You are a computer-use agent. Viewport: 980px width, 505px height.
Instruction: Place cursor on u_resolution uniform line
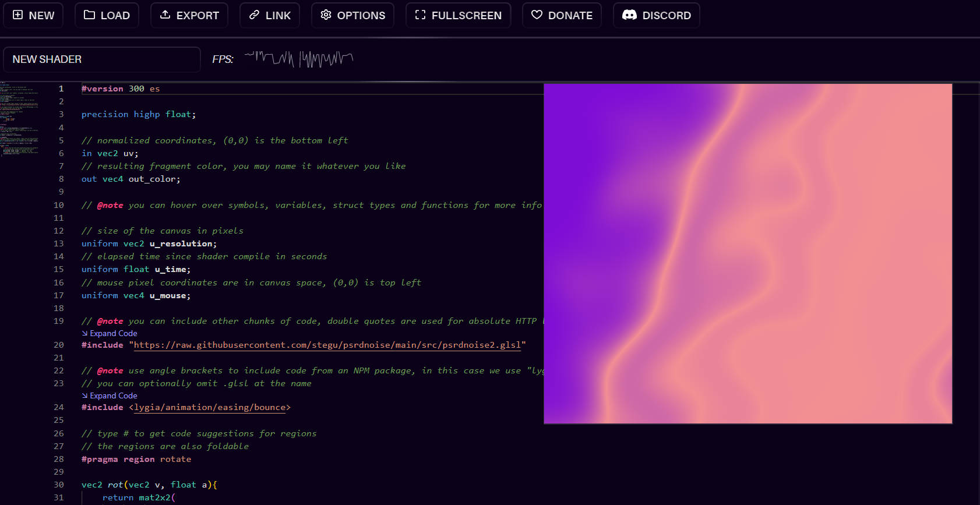182,243
